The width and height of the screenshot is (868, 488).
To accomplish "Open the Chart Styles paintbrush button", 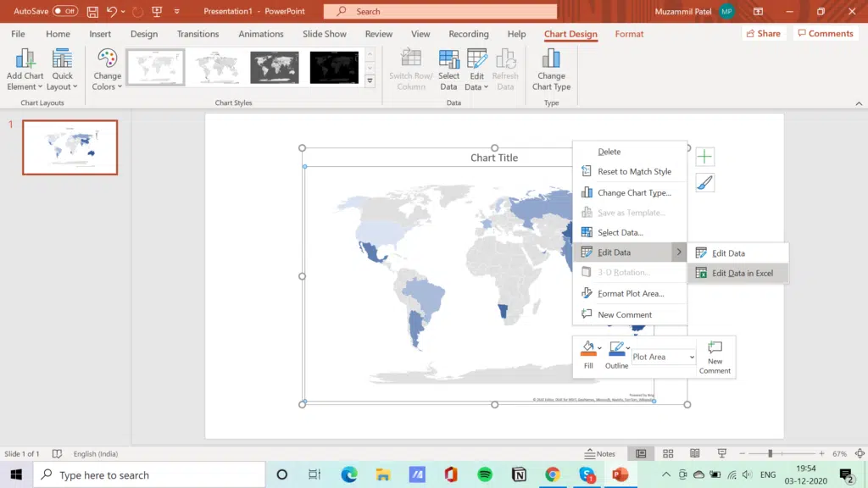I will pos(704,183).
